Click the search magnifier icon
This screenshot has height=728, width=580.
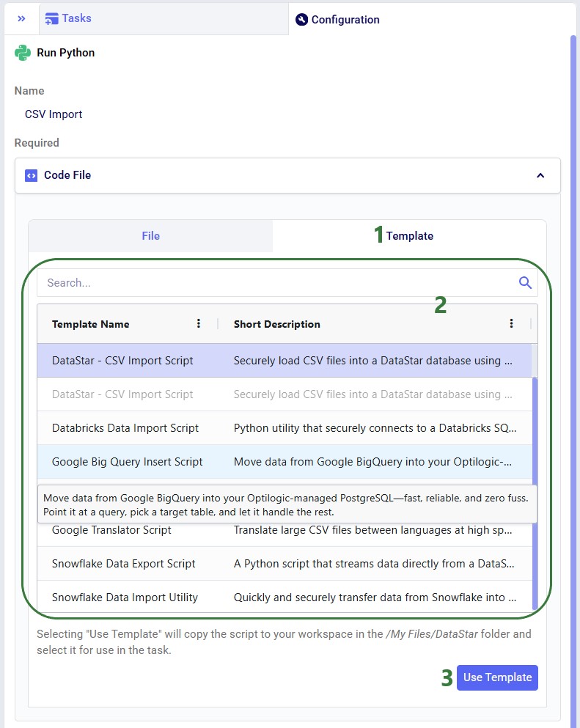click(525, 282)
